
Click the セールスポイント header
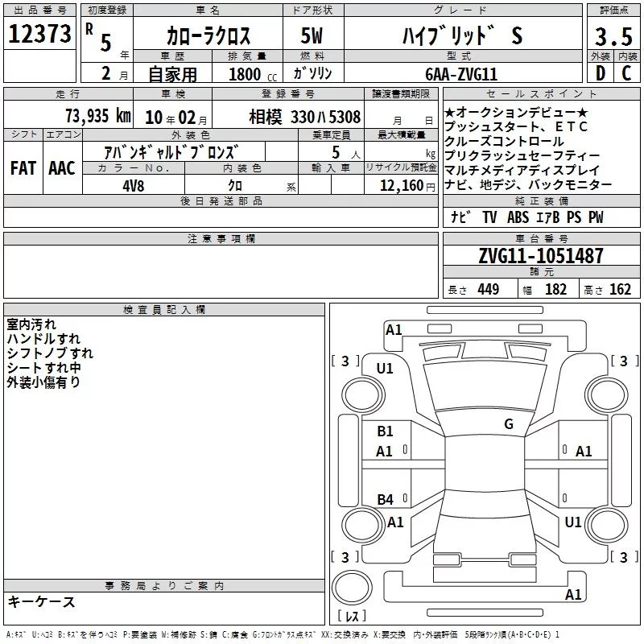coord(541,93)
